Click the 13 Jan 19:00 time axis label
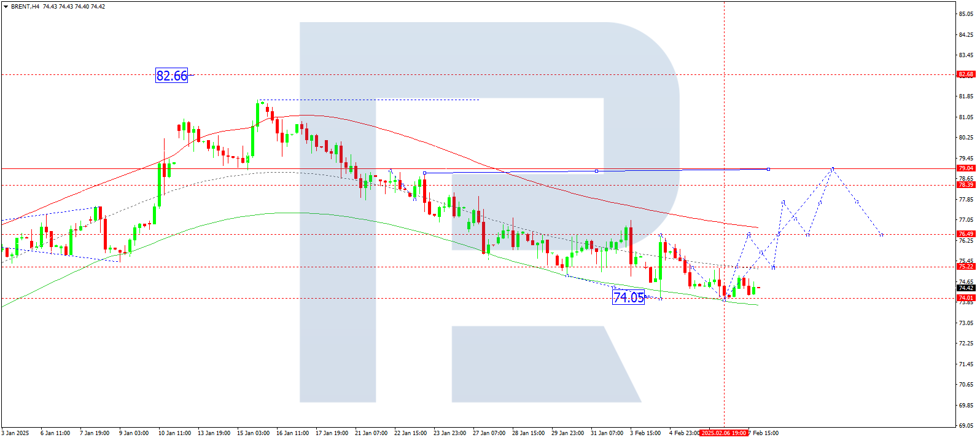The image size is (980, 440). click(214, 433)
